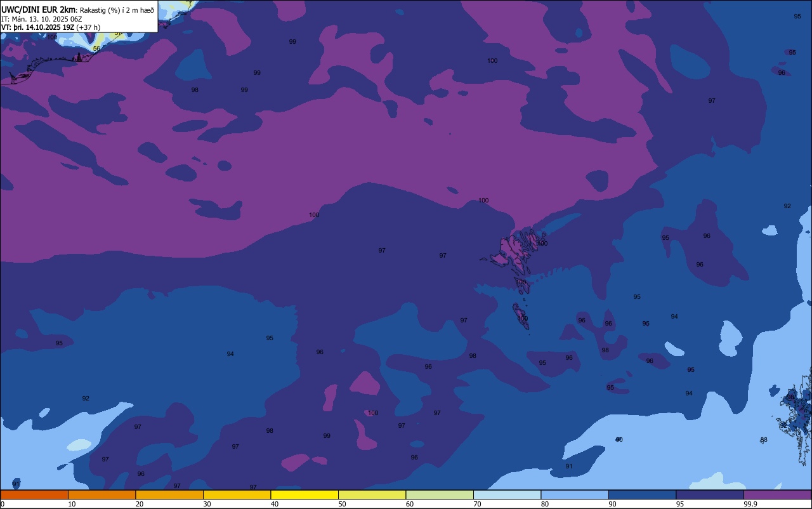Click the legend tick label "20"
Viewport: 812px width, 509px height.
tap(140, 504)
